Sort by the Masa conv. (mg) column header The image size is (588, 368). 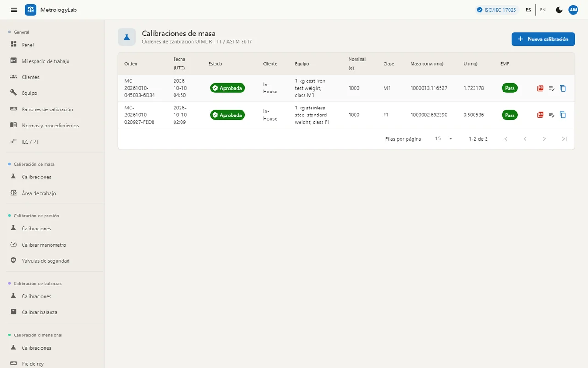pos(427,64)
